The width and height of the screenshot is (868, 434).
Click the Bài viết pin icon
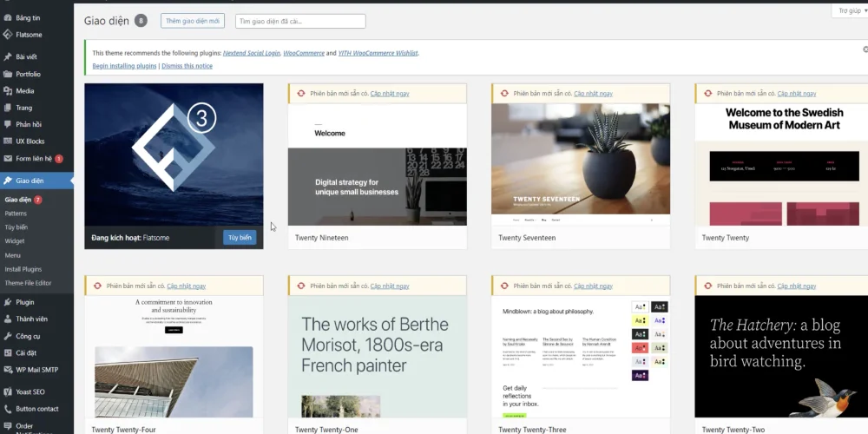tap(7, 57)
